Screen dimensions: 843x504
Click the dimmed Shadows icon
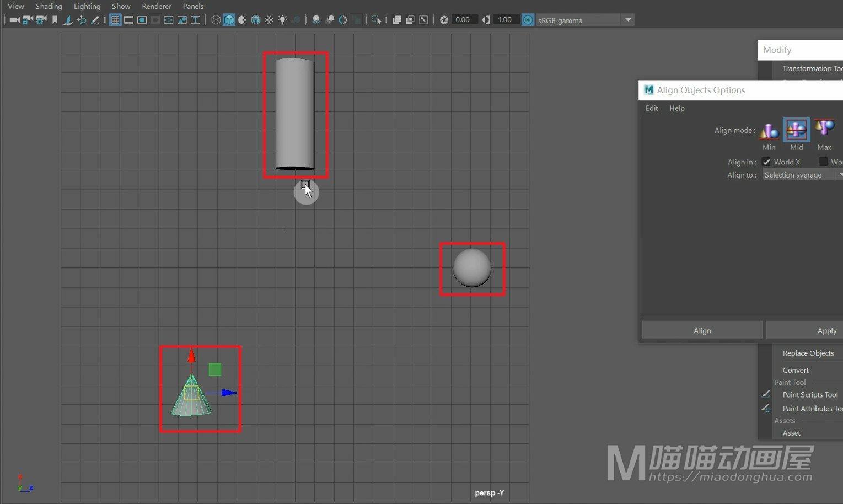tap(296, 20)
